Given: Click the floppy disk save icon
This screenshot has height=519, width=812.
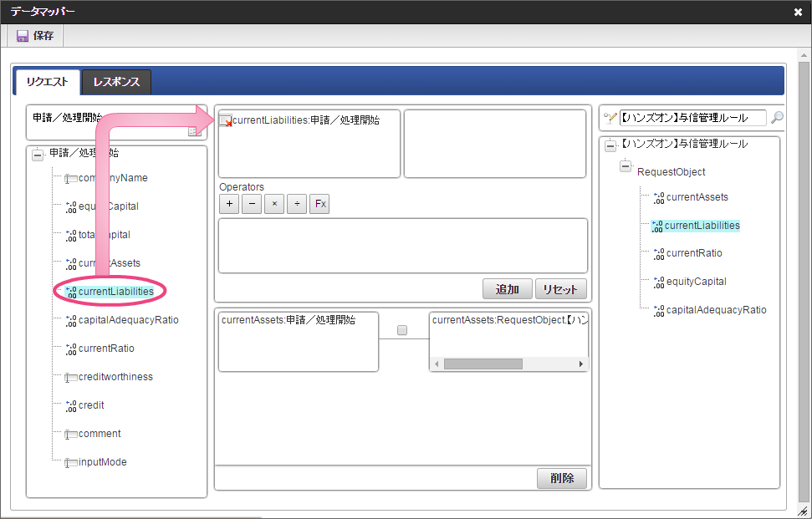Looking at the screenshot, I should coord(23,36).
